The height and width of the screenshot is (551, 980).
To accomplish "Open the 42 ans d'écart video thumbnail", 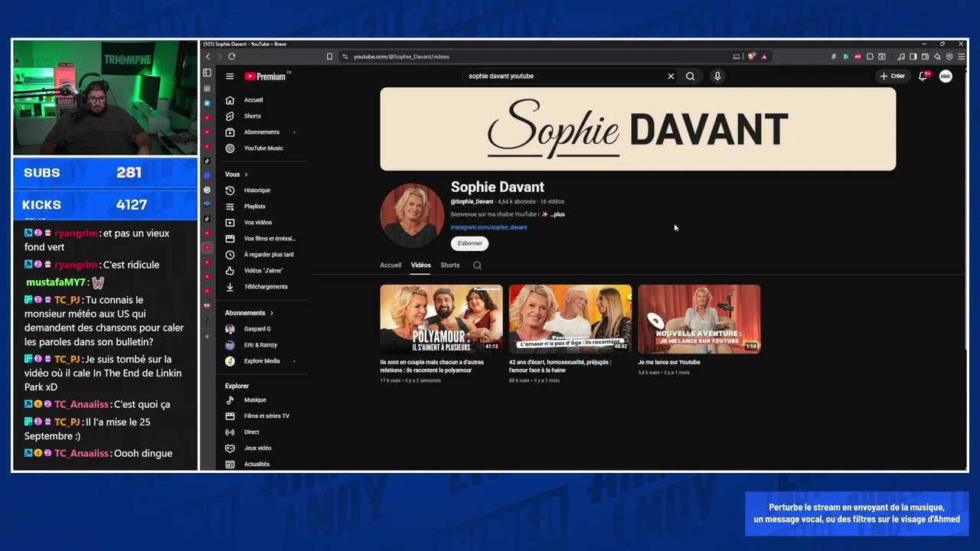I will click(x=570, y=319).
